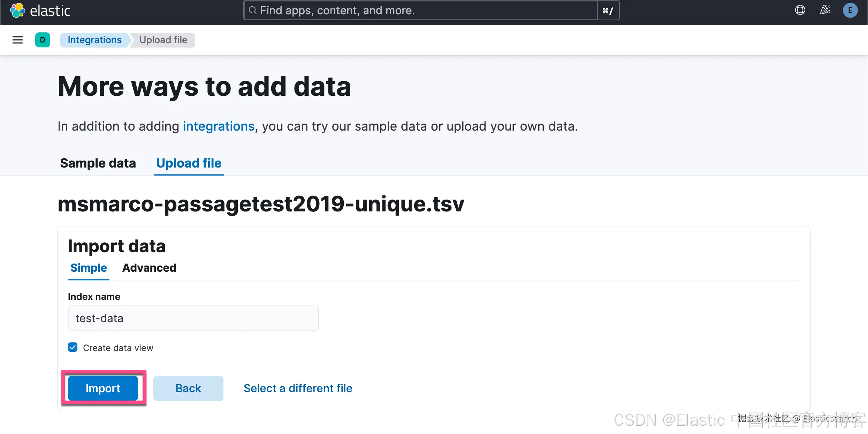Click the search magnifier icon
This screenshot has height=434, width=868.
pyautogui.click(x=253, y=10)
